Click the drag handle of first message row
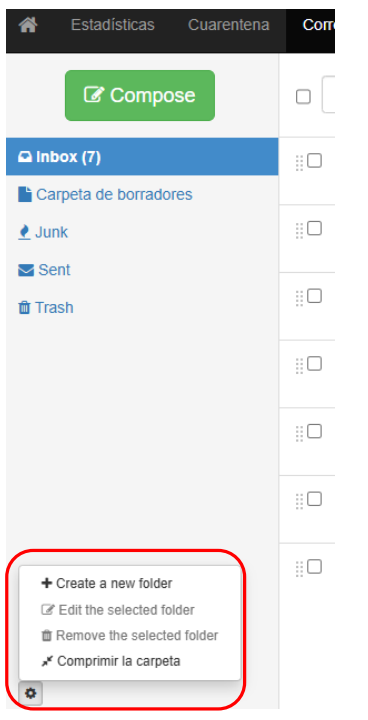The image size is (368, 720). click(x=299, y=163)
